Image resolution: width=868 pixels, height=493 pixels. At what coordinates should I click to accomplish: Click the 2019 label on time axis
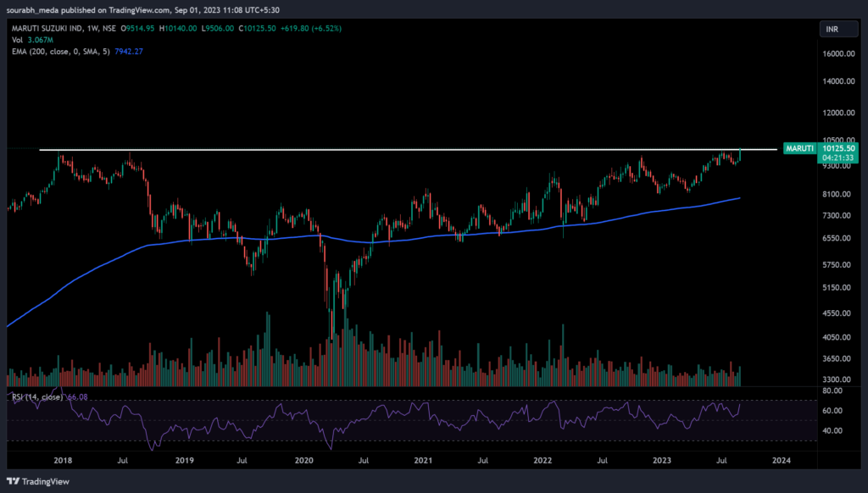184,460
